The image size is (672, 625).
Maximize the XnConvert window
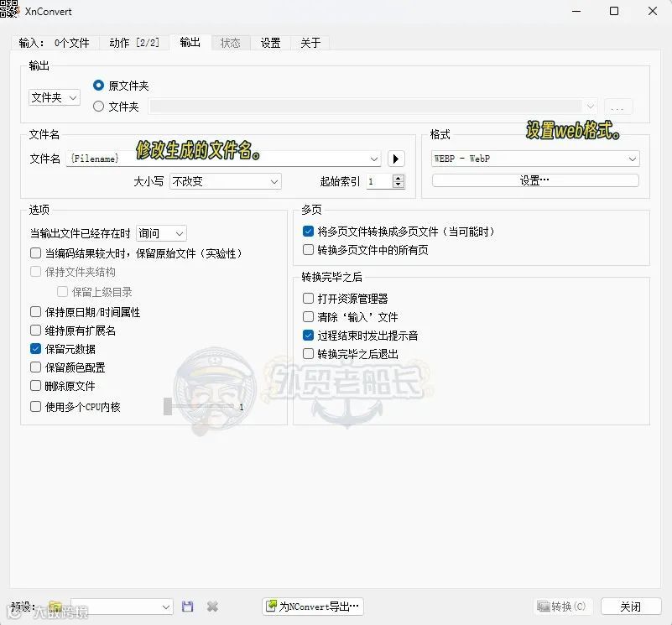pyautogui.click(x=614, y=11)
